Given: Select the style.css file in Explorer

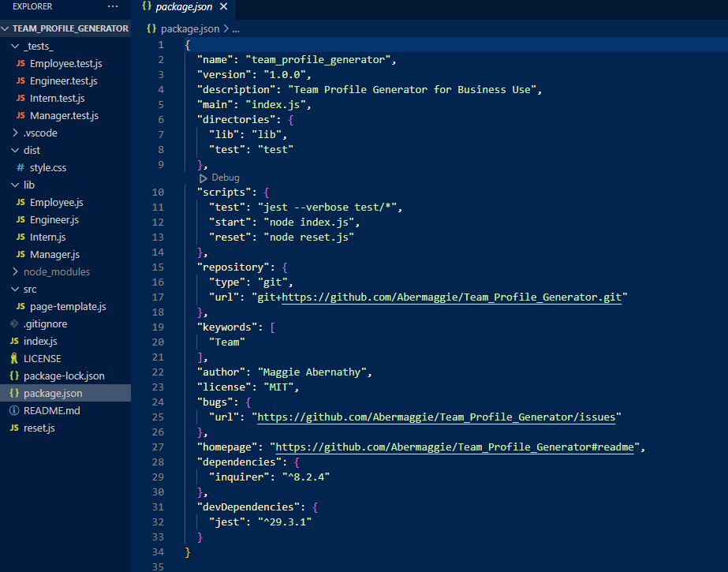Looking at the screenshot, I should click(x=47, y=167).
